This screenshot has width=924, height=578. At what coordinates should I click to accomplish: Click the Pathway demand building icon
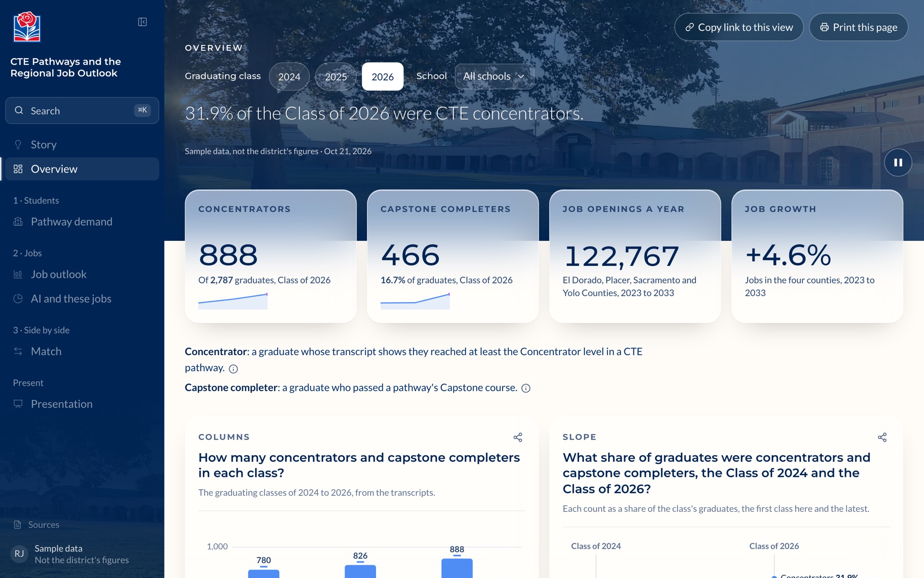pos(18,221)
